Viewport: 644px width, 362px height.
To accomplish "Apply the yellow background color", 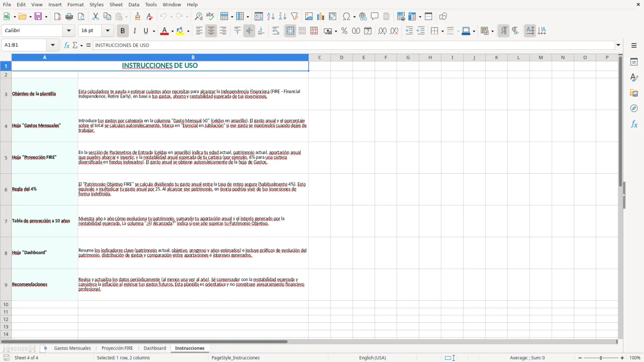I will pos(180,31).
